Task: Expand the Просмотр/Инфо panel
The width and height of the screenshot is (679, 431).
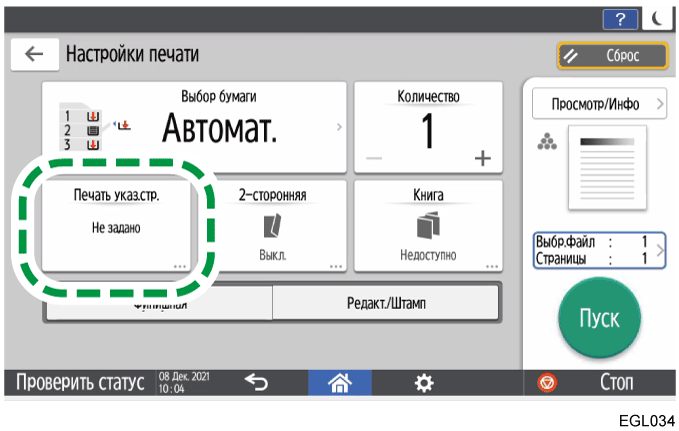Action: point(599,103)
